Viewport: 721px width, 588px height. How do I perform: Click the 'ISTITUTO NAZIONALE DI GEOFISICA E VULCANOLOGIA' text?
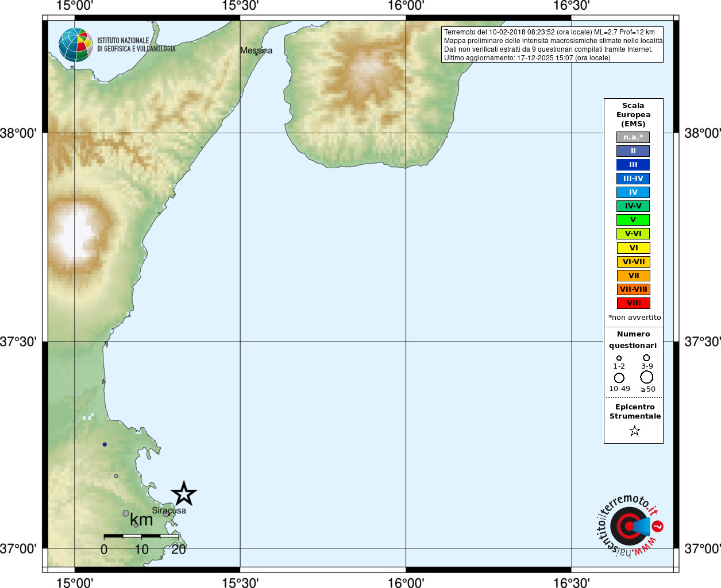[136, 45]
